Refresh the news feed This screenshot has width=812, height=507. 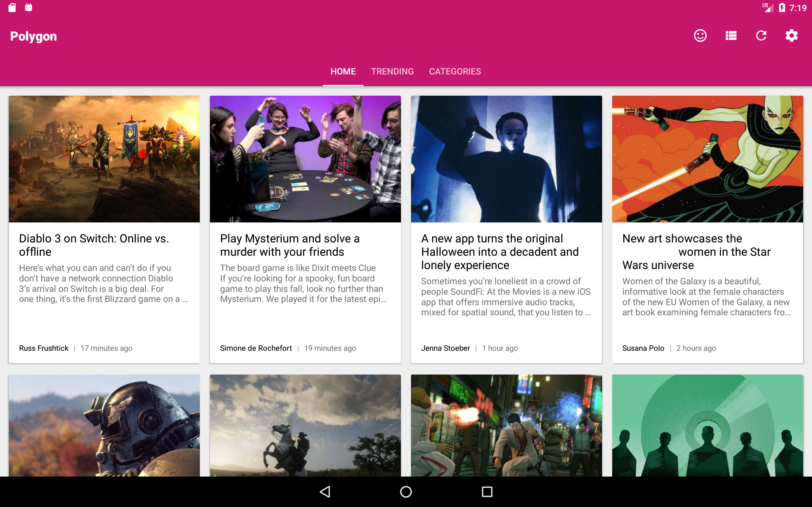pyautogui.click(x=761, y=35)
